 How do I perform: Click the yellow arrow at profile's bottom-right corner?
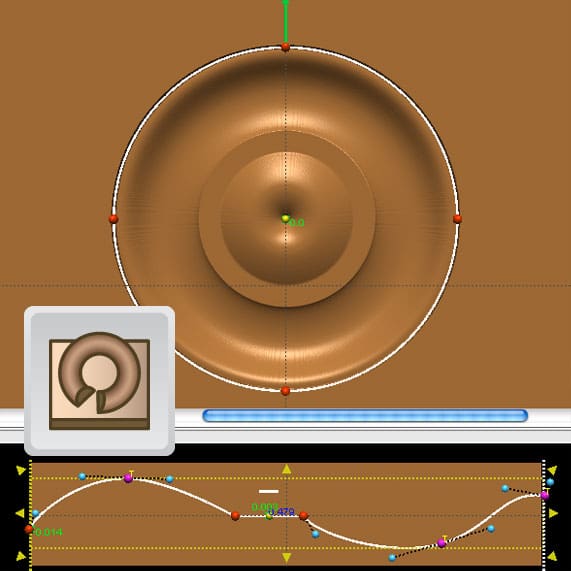(552, 556)
